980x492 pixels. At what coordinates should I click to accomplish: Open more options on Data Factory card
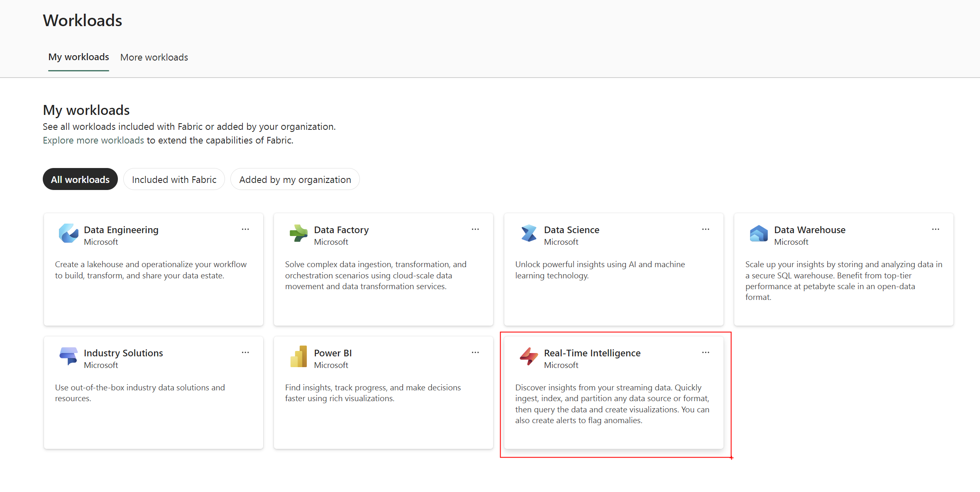pyautogui.click(x=475, y=229)
